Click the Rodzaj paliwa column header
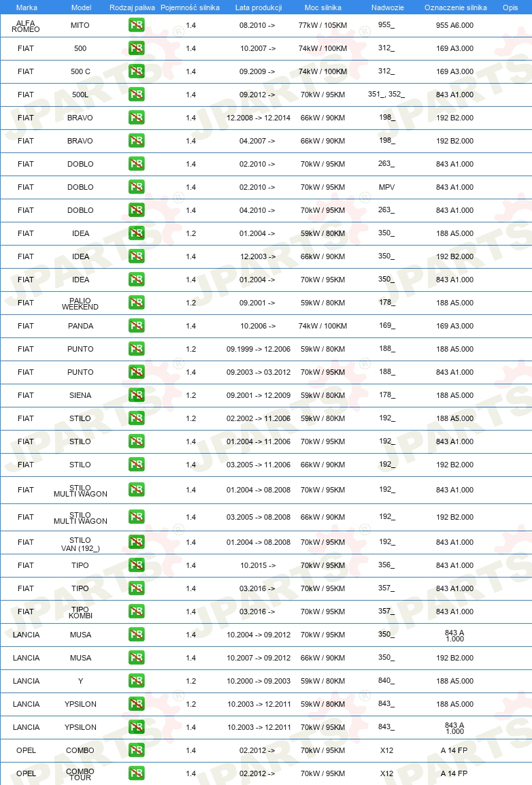The height and width of the screenshot is (785, 532). tap(132, 7)
